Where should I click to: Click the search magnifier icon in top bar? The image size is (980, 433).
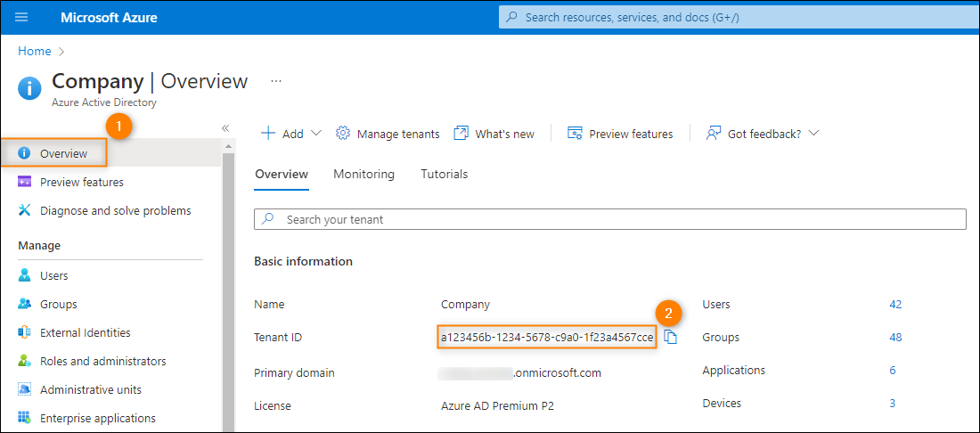tap(511, 18)
